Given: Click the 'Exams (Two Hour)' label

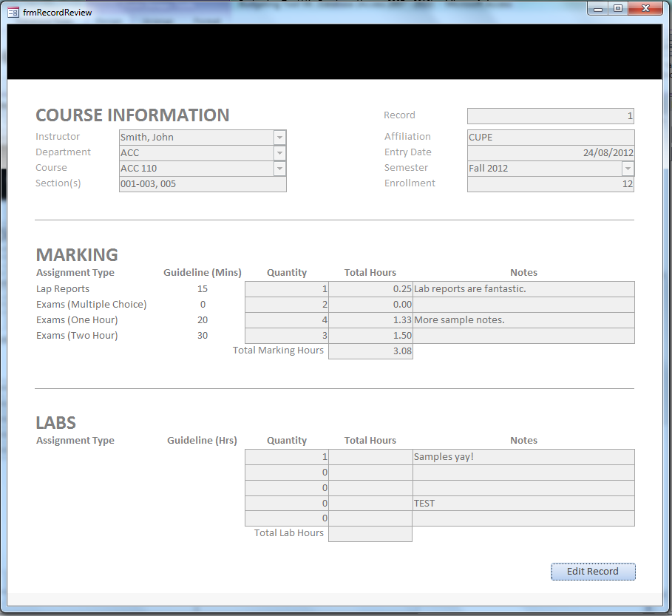Looking at the screenshot, I should [77, 335].
